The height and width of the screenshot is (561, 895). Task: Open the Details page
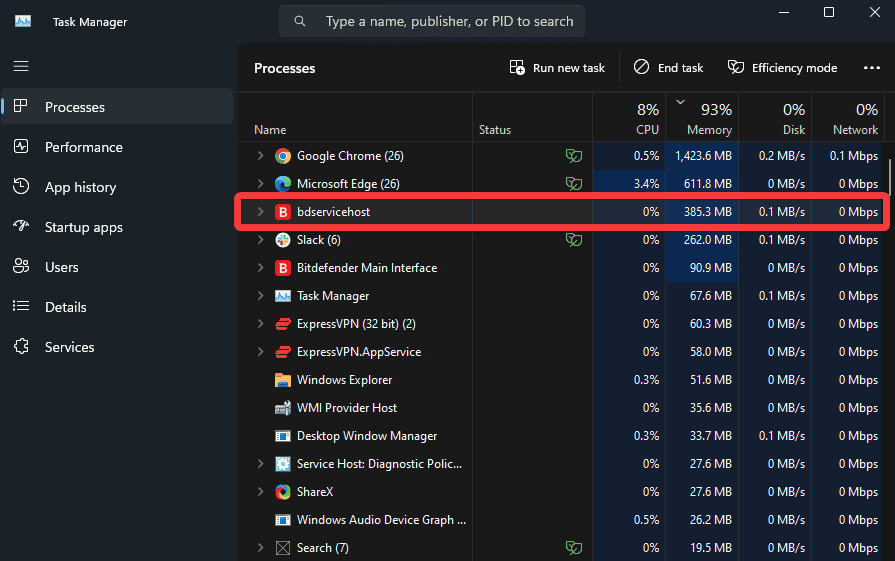(x=117, y=306)
